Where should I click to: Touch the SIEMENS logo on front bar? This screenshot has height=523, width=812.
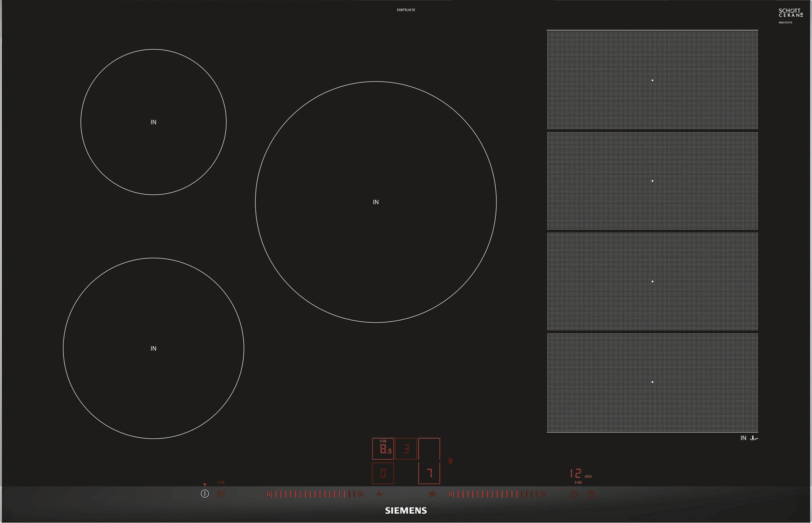(x=406, y=510)
